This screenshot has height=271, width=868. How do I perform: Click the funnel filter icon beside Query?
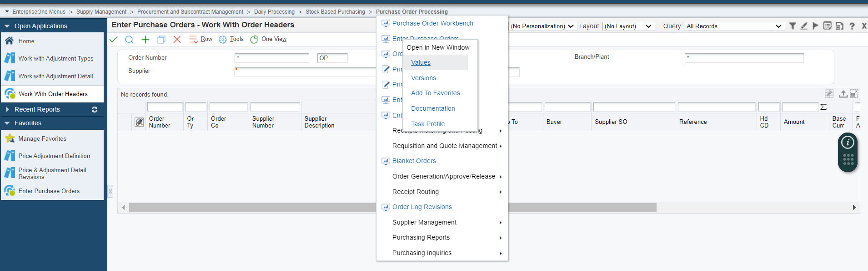point(793,26)
